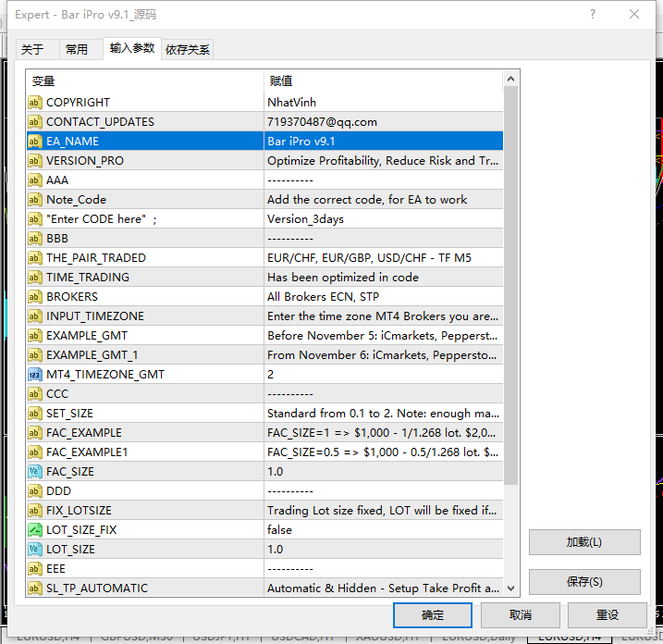
Task: Select the 输入参数 (Inputs) tab
Action: [132, 48]
